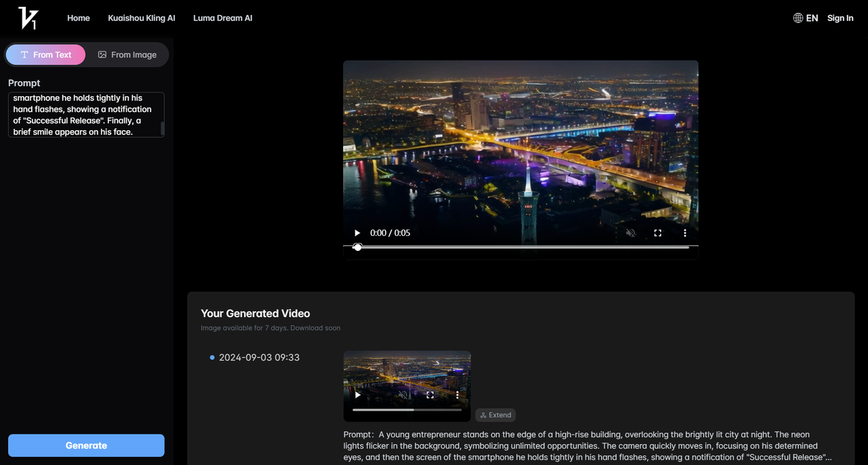Image resolution: width=868 pixels, height=465 pixels.
Task: Unmute the generated video thumbnail
Action: [x=404, y=395]
